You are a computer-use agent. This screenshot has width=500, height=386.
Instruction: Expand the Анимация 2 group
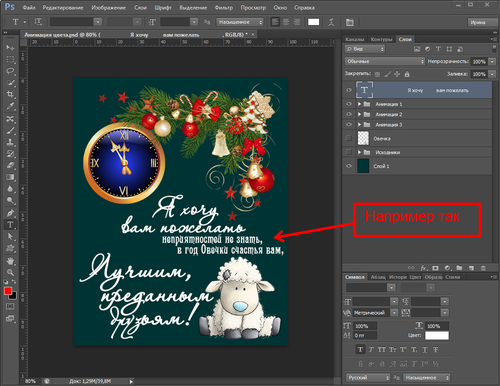[x=359, y=114]
